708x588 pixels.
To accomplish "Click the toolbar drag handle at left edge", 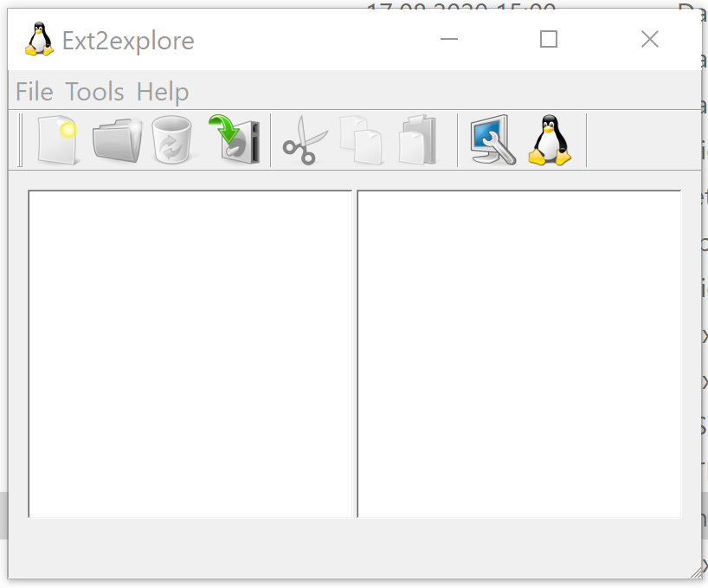I will coord(21,140).
